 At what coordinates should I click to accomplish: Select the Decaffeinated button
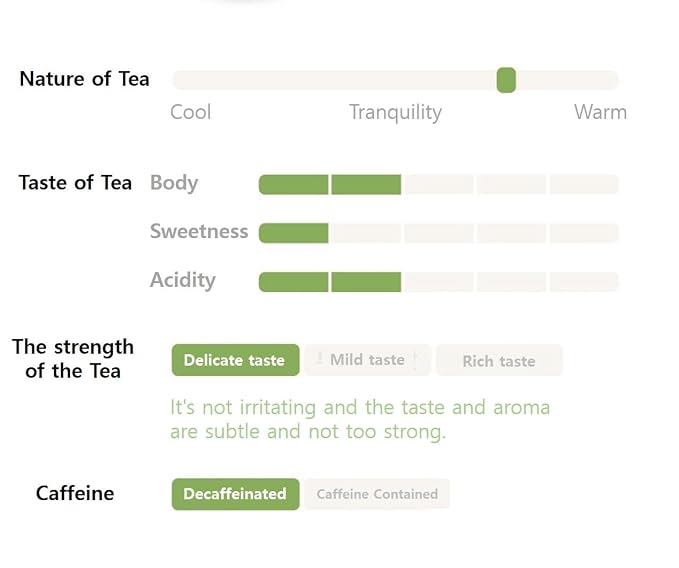(235, 494)
